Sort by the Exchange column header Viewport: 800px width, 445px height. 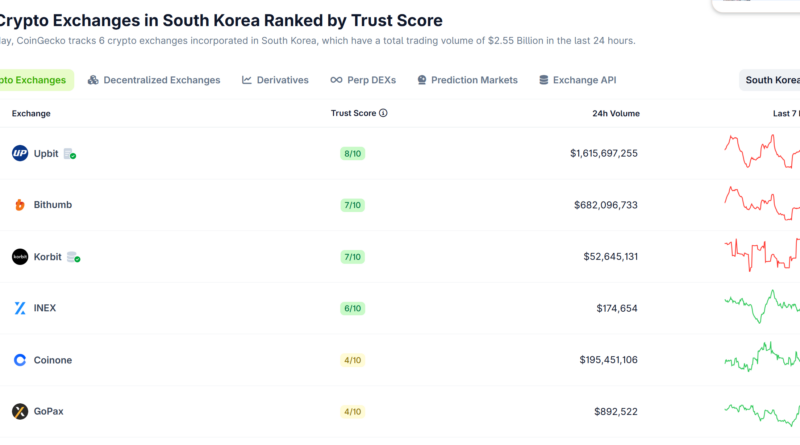coord(31,113)
